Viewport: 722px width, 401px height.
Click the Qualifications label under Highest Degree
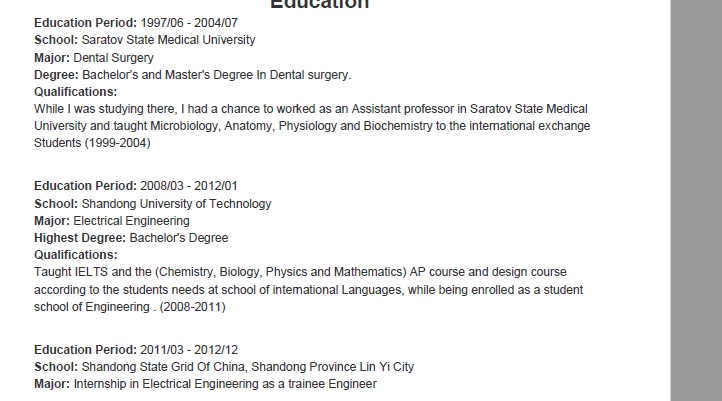click(76, 255)
